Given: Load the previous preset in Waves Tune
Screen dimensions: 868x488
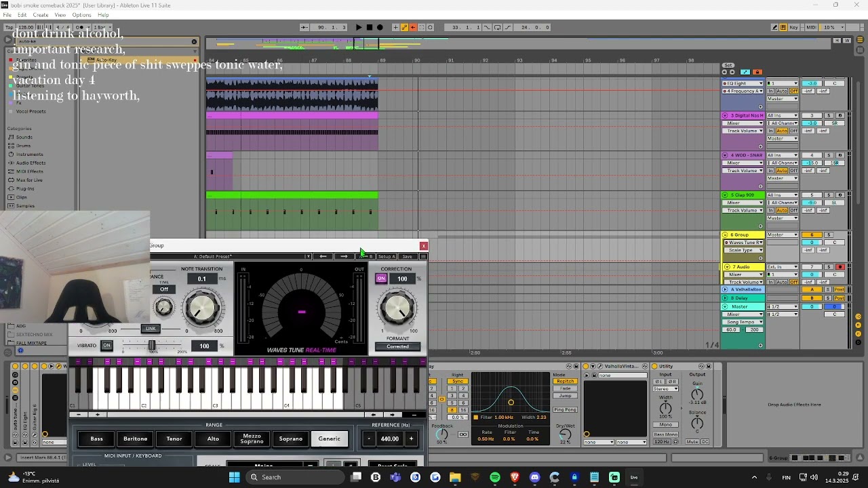Looking at the screenshot, I should point(323,256).
